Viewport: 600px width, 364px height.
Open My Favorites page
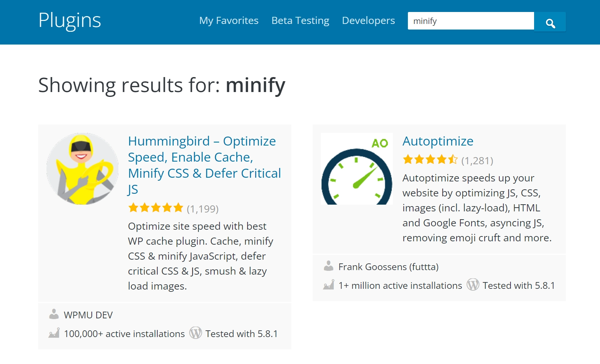pyautogui.click(x=229, y=21)
